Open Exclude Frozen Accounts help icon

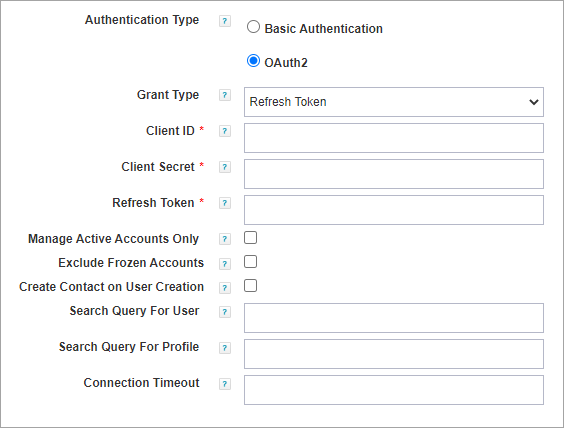click(x=225, y=264)
